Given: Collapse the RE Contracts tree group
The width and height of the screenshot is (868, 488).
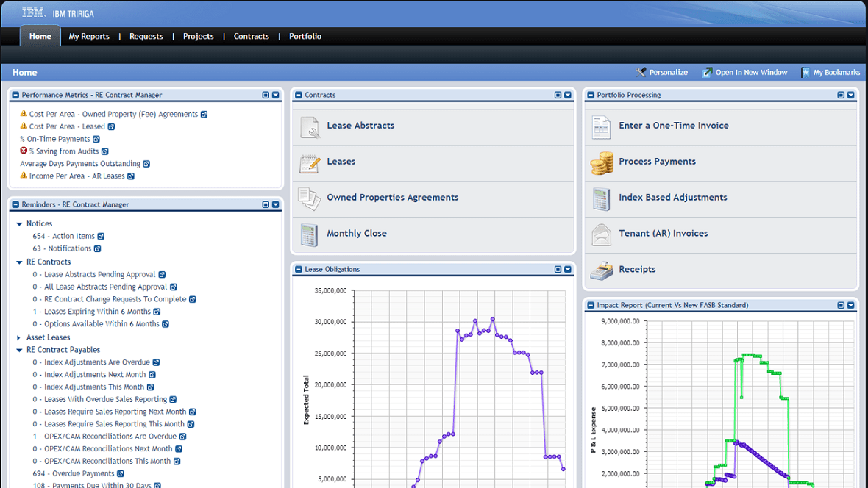Looking at the screenshot, I should (19, 262).
